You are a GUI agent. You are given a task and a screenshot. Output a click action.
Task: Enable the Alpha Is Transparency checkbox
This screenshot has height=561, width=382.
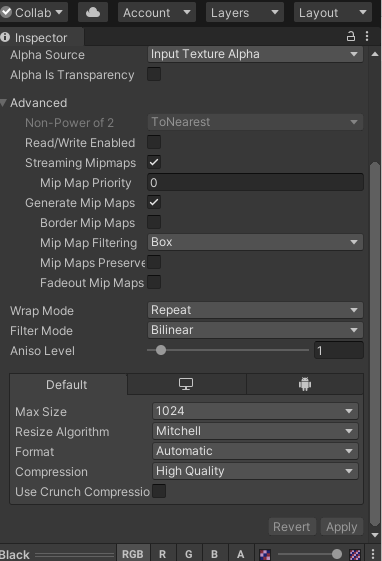(x=154, y=74)
